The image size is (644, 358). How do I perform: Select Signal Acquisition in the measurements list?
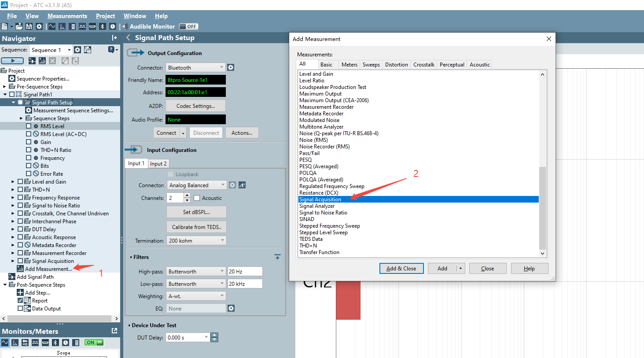(418, 199)
